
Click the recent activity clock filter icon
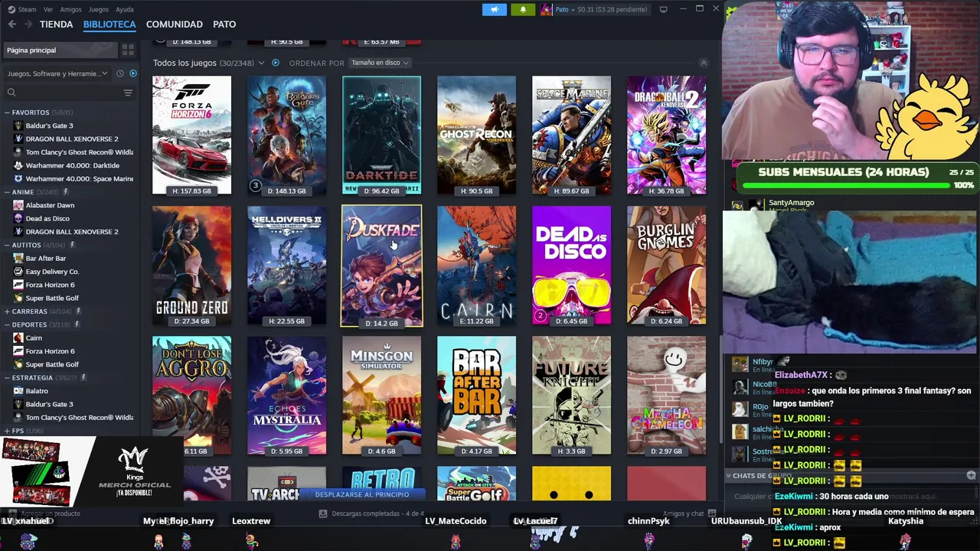[x=119, y=73]
